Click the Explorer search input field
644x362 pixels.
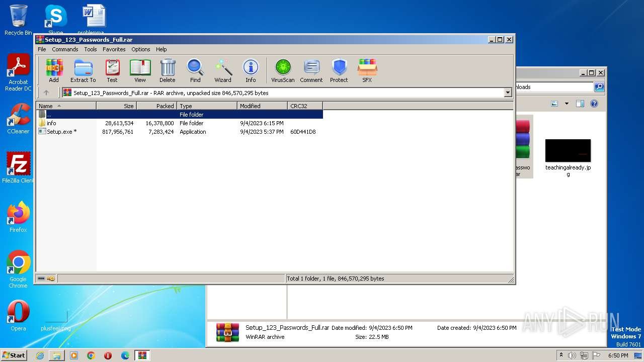tap(554, 87)
